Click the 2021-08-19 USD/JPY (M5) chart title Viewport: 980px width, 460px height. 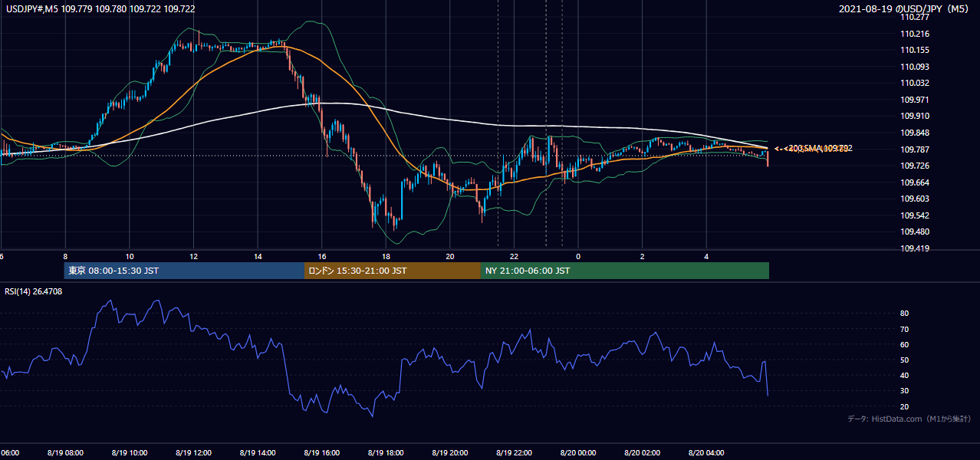click(x=904, y=8)
